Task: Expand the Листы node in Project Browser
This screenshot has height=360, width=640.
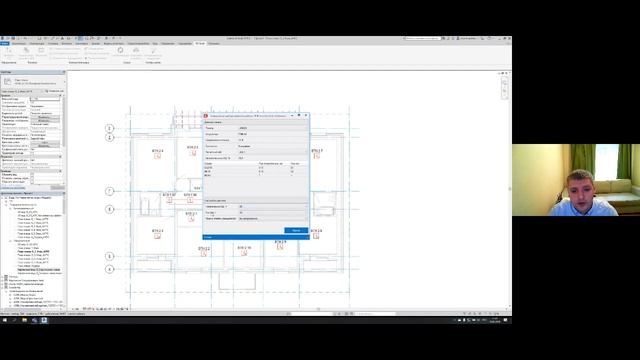Action: click(2, 284)
